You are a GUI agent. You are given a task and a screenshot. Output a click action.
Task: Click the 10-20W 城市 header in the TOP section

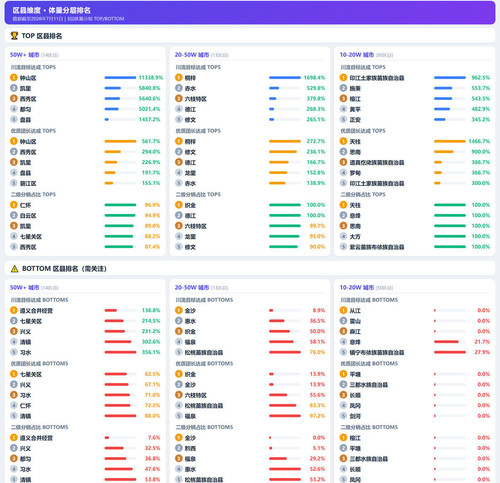[357, 55]
